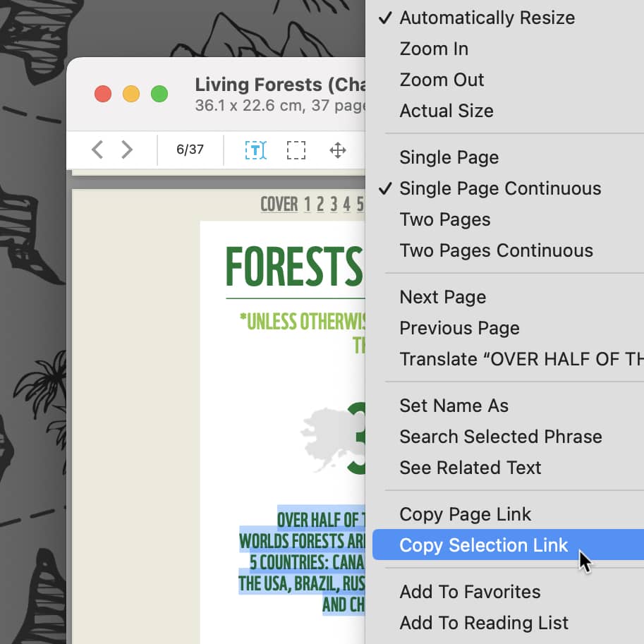Go to next page with forward chevron
The width and height of the screenshot is (644, 644).
127,150
